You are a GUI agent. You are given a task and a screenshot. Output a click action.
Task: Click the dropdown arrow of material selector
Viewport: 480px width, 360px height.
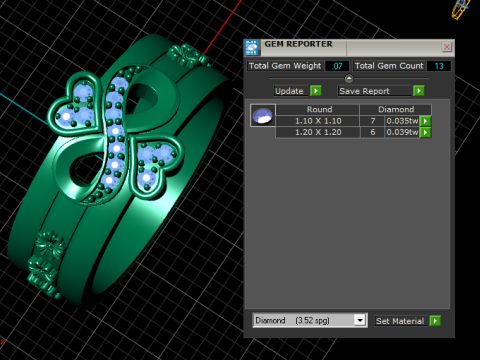(360, 320)
